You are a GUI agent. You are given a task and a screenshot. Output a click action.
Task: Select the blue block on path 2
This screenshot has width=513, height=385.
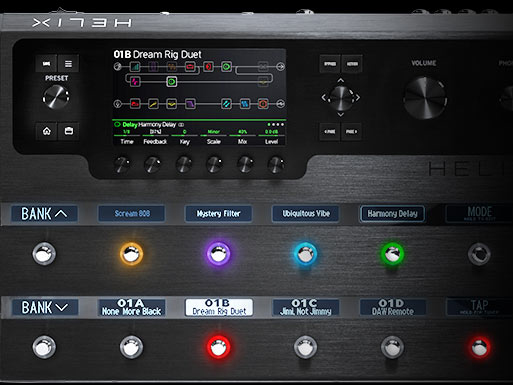(245, 104)
